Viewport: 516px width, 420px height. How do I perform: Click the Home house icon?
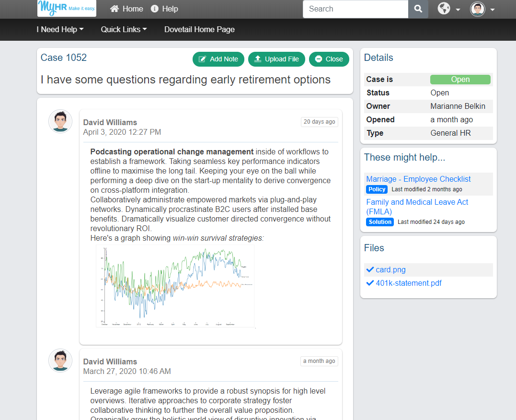(115, 9)
